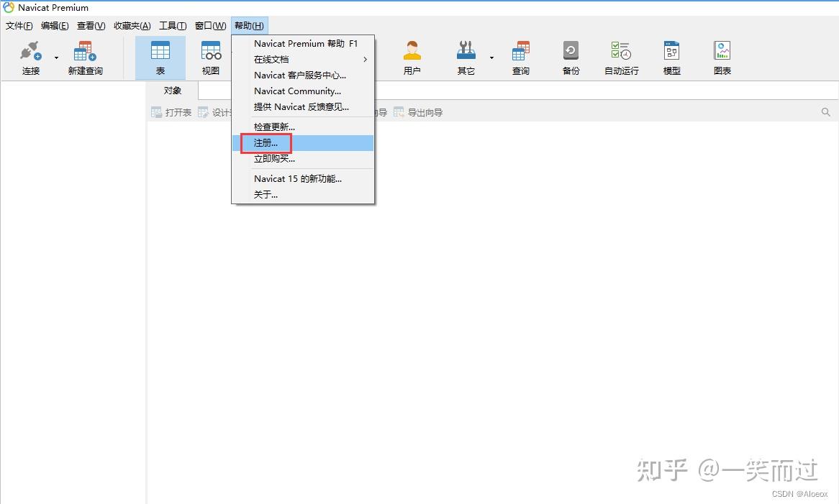839x504 pixels.
Task: Open the 窗口(W) menu
Action: (210, 26)
